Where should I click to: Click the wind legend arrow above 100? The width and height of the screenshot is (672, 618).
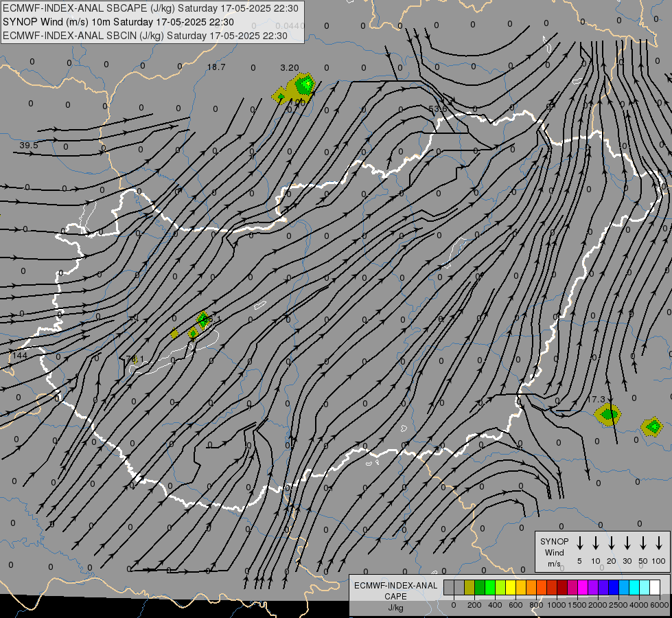659,543
